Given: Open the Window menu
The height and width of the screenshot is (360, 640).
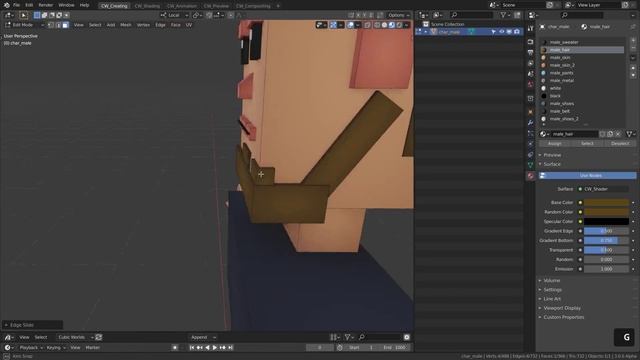Looking at the screenshot, I should pyautogui.click(x=67, y=5).
